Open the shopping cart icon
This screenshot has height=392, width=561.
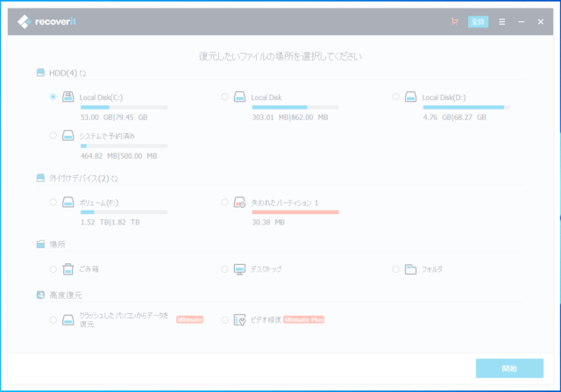[455, 22]
